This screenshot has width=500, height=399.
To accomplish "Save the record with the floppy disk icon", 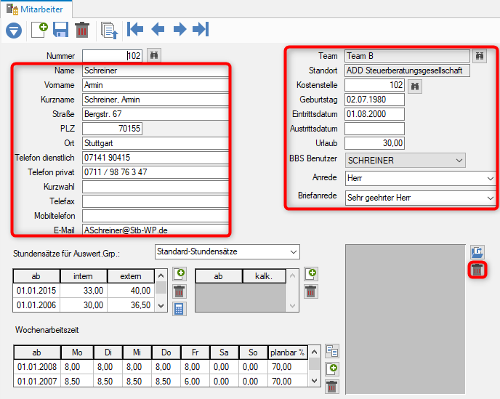I will point(61,30).
